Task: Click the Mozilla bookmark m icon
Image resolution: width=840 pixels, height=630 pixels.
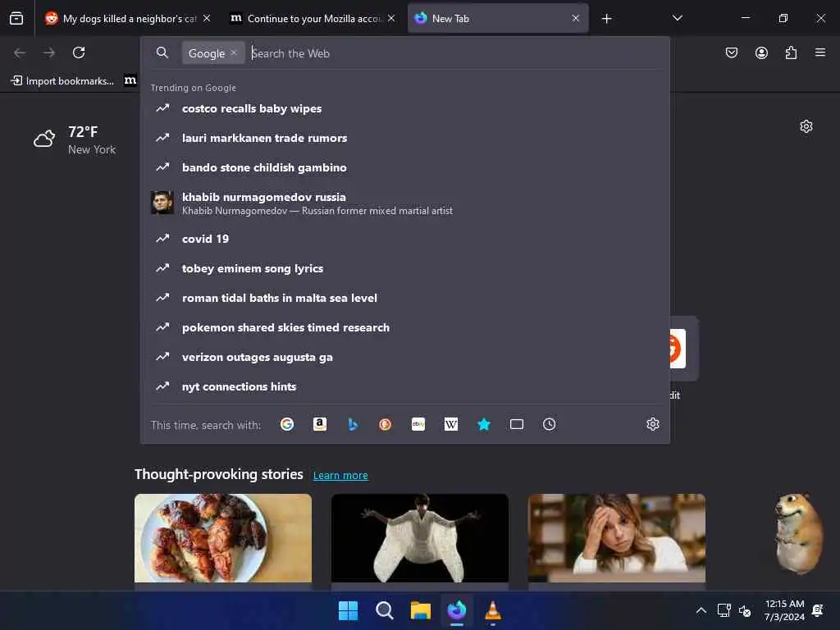Action: click(130, 80)
